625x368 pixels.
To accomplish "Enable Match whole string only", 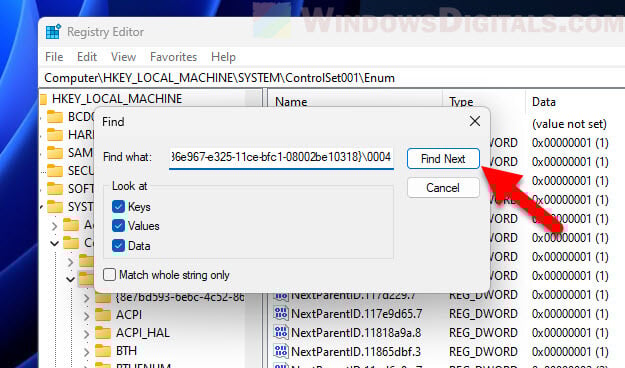I will tap(109, 275).
